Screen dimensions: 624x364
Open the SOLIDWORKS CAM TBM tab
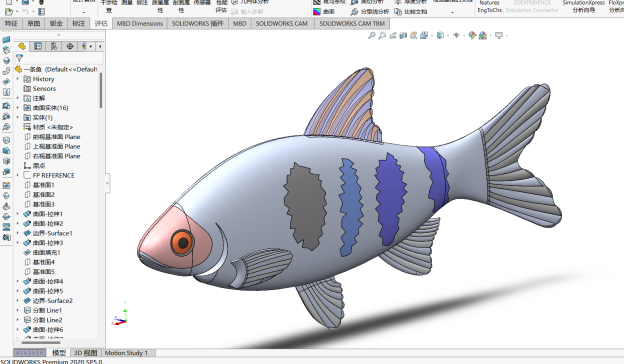pos(352,23)
